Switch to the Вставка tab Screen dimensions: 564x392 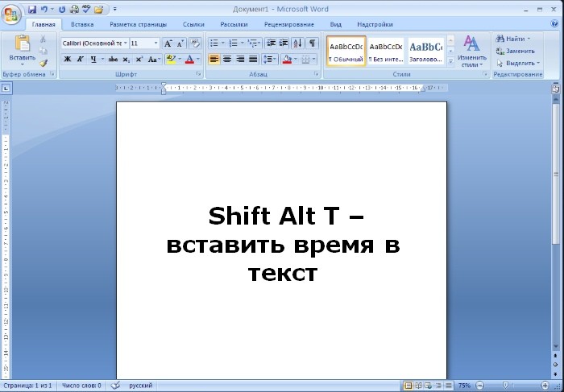coord(82,25)
